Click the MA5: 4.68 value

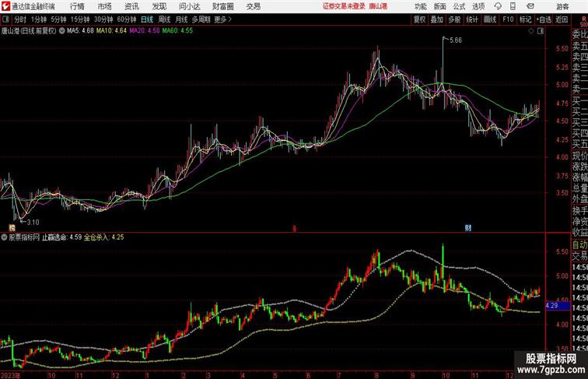click(80, 31)
